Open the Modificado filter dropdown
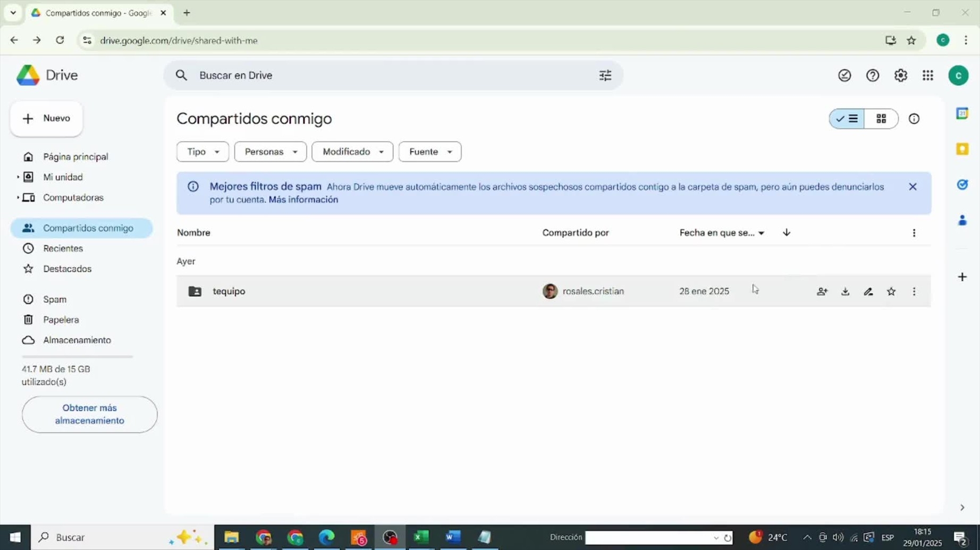Screen dimensions: 980x550 click(x=352, y=152)
